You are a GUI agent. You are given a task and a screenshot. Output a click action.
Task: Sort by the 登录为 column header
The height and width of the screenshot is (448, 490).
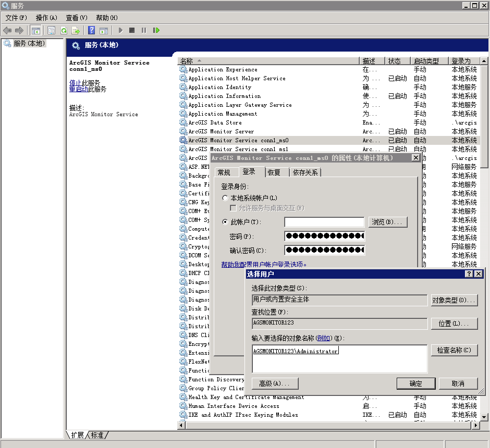[464, 61]
